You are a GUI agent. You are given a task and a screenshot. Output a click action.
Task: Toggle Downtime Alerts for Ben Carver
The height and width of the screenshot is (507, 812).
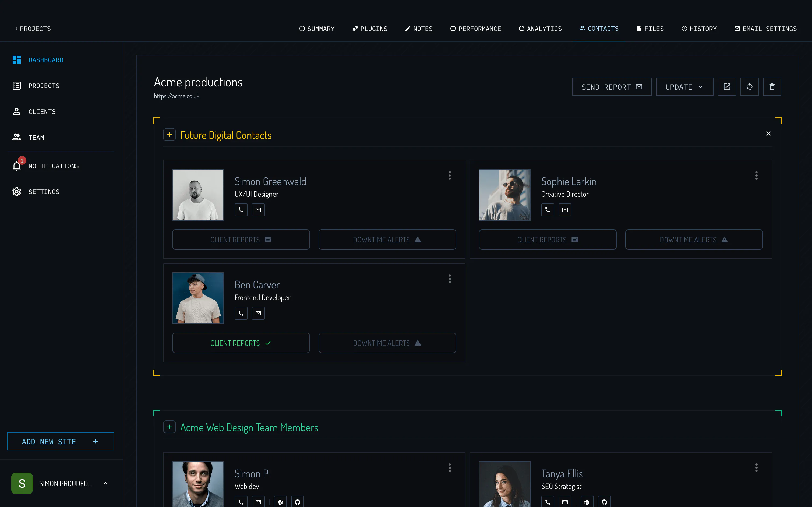coord(387,343)
